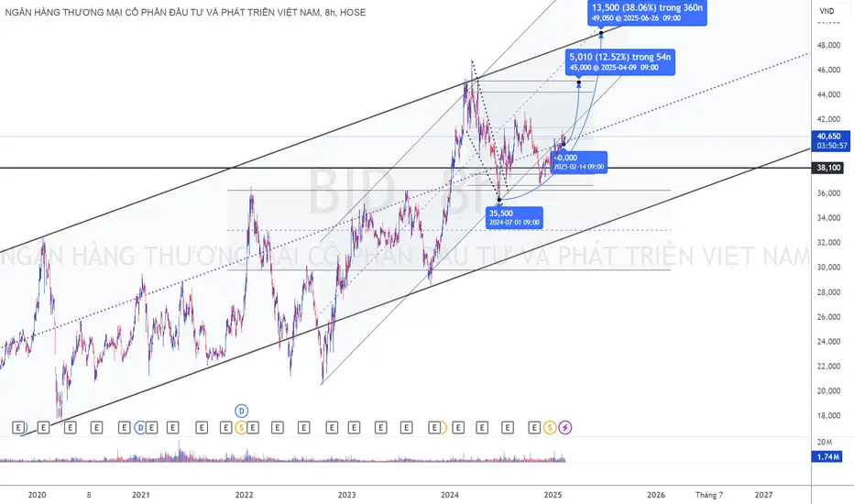Click the blue dividend D marker above the events row
Viewport: 854px width, 504px height.
(x=243, y=410)
